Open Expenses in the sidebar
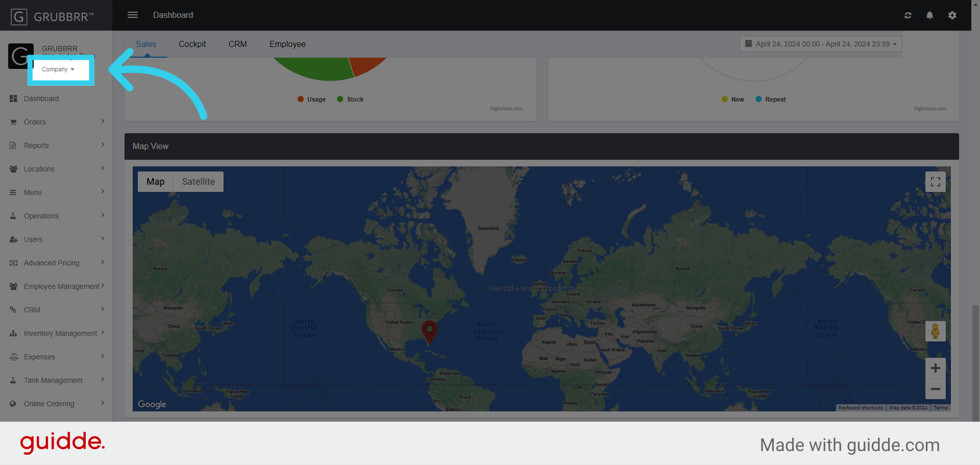 click(56, 357)
